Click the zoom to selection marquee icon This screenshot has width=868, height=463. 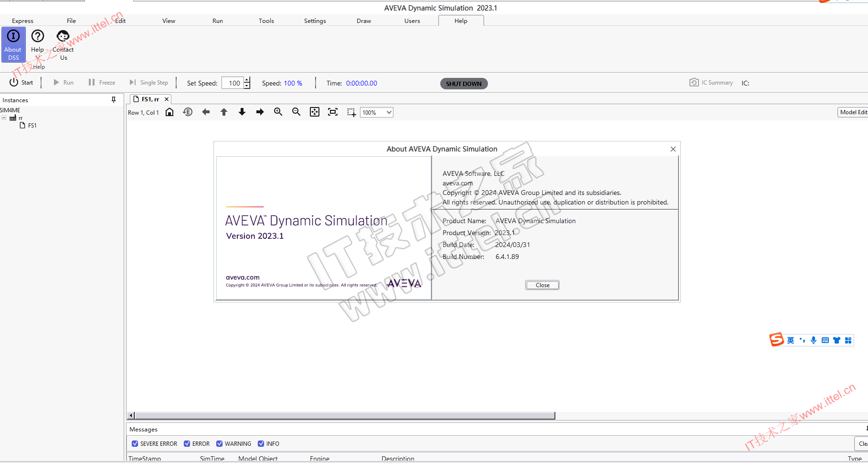351,112
